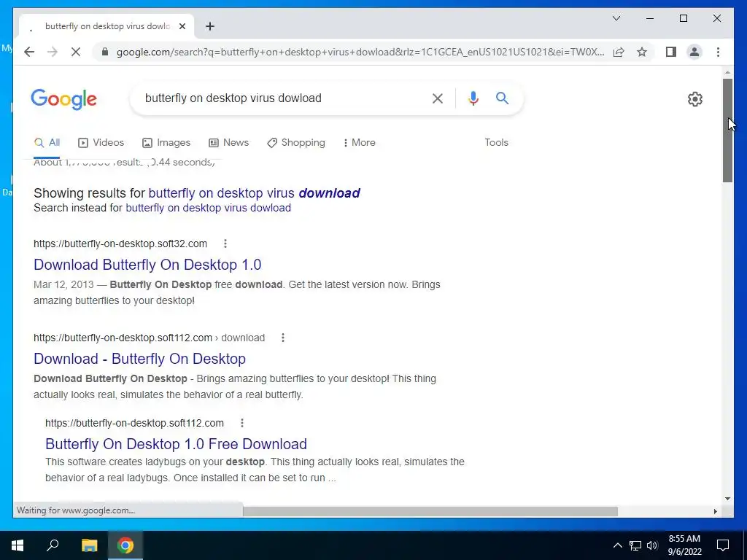Open options for indented soft112.com result
The height and width of the screenshot is (560, 747).
(x=242, y=423)
